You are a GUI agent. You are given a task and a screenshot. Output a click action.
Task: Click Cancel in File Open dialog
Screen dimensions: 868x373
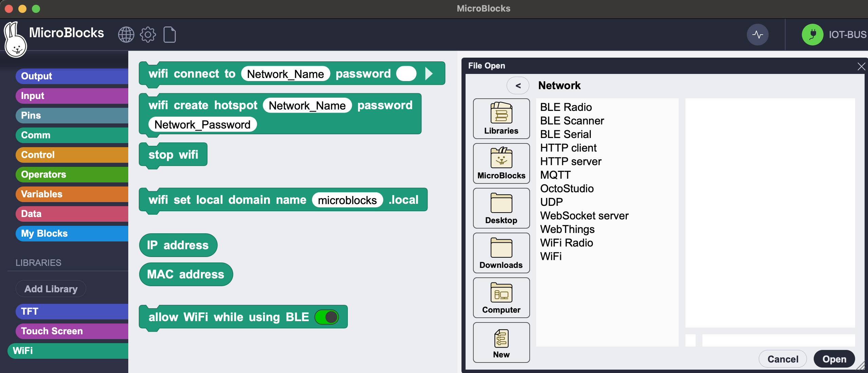(x=783, y=359)
